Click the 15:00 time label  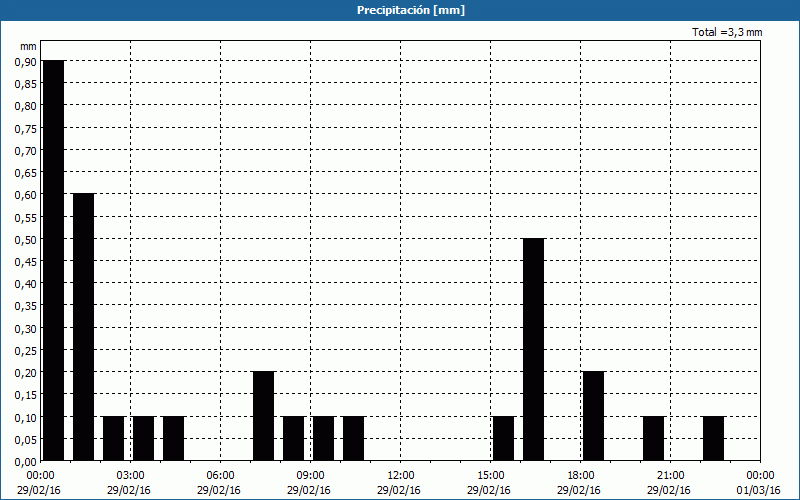pyautogui.click(x=490, y=476)
